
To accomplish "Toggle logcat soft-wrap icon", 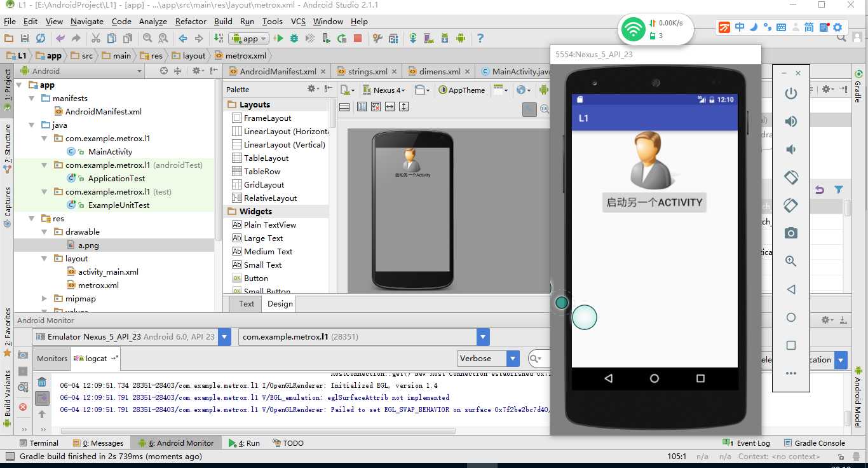I will pyautogui.click(x=42, y=399).
